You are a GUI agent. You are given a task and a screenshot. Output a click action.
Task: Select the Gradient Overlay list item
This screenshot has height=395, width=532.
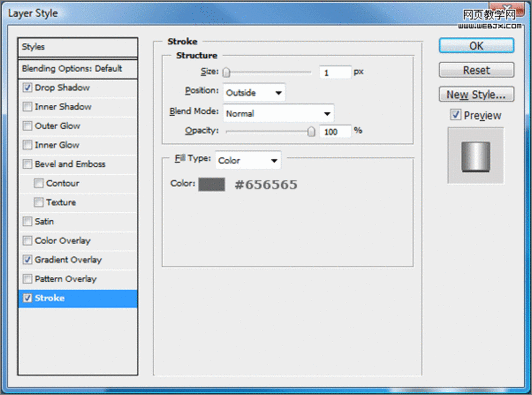78,260
